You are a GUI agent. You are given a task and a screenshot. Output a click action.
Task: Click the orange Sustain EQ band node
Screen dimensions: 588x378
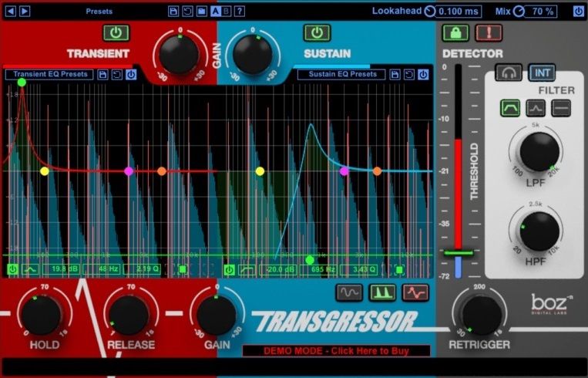pos(378,171)
